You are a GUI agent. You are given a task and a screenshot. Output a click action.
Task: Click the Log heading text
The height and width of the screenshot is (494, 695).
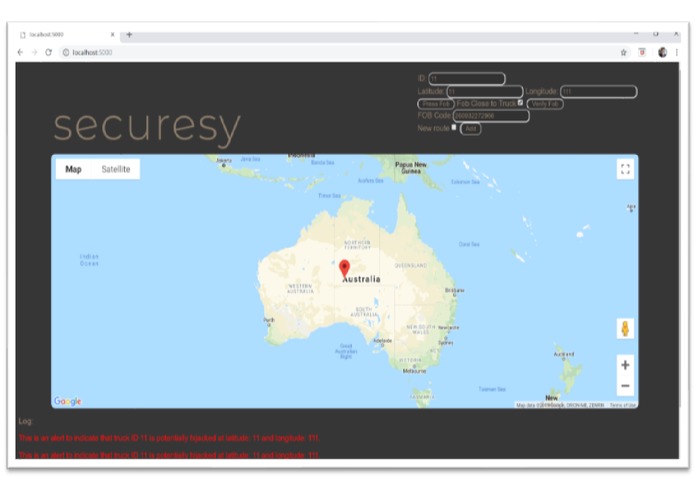[25, 421]
